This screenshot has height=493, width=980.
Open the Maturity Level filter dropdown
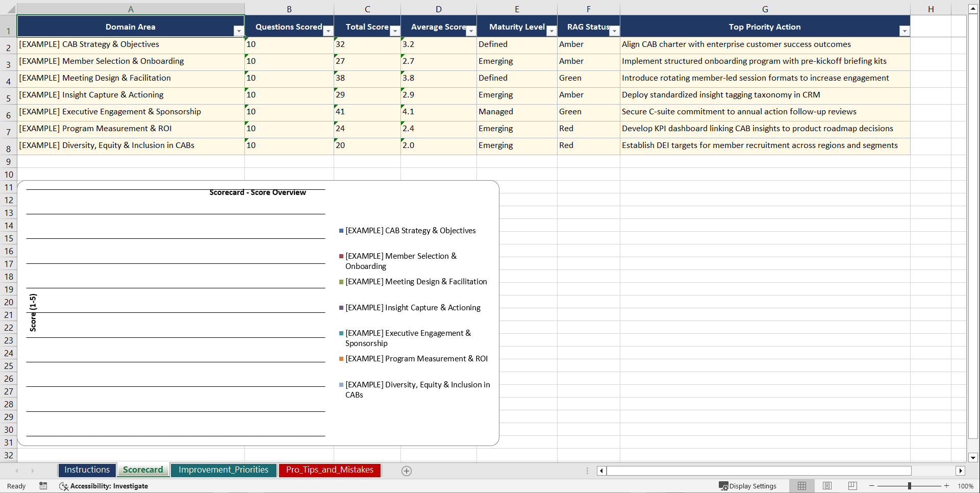(551, 31)
